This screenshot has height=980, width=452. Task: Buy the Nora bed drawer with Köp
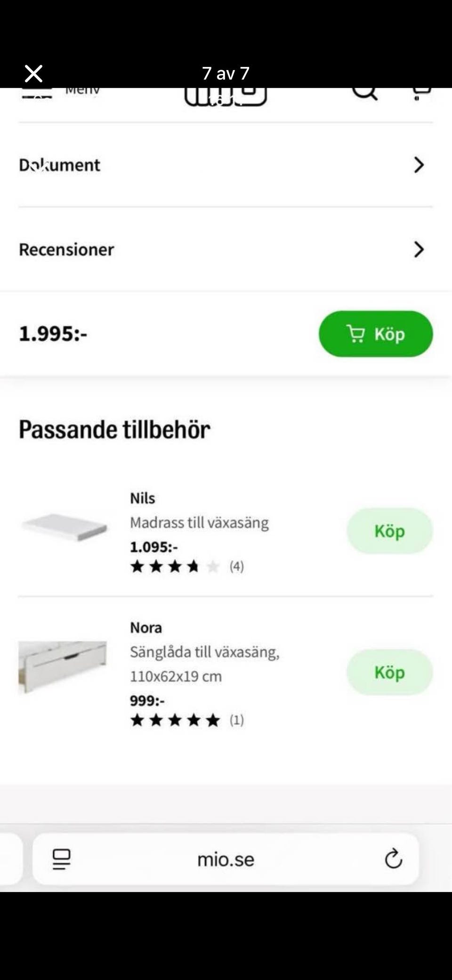(x=389, y=672)
